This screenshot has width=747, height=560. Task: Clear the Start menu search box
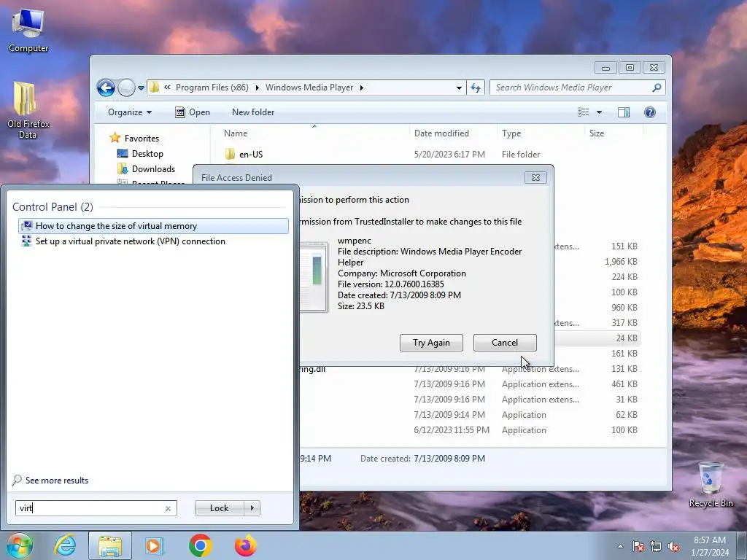click(x=168, y=508)
